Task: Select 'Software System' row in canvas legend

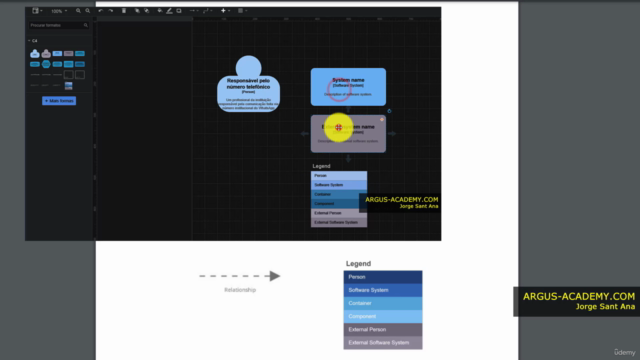Action: tap(339, 185)
